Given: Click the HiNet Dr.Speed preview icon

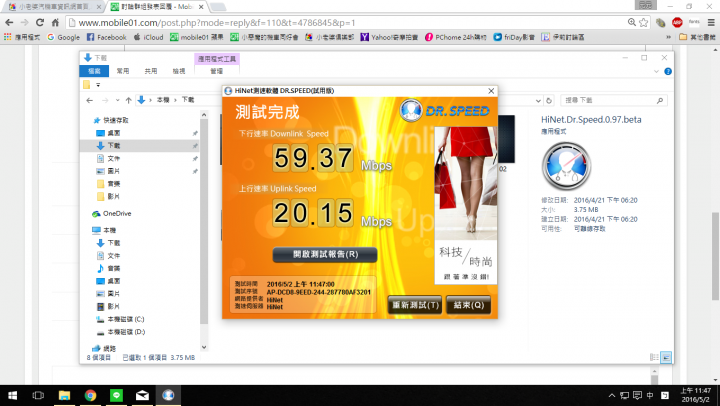Looking at the screenshot, I should coord(566,166).
